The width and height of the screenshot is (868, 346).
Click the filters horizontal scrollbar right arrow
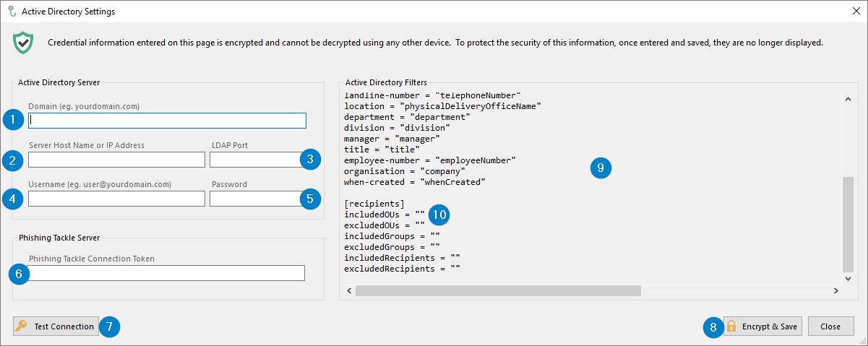836,290
